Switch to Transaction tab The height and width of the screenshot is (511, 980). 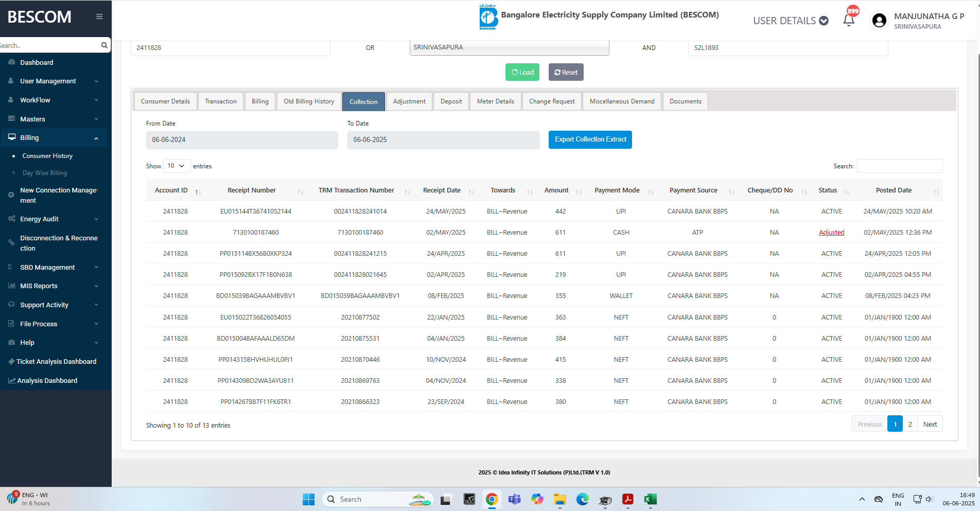tap(221, 101)
